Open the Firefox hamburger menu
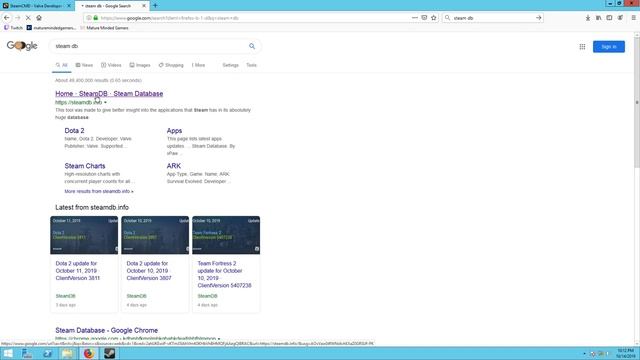The width and height of the screenshot is (640, 360). 633,18
